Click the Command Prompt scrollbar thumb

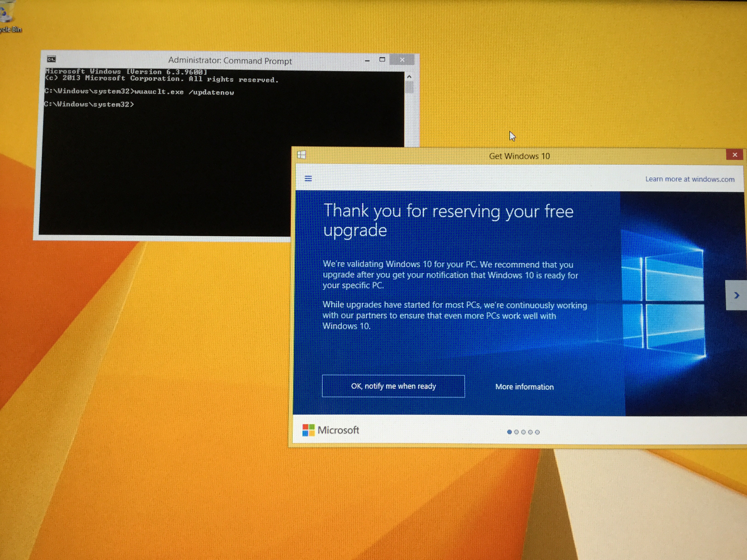409,87
